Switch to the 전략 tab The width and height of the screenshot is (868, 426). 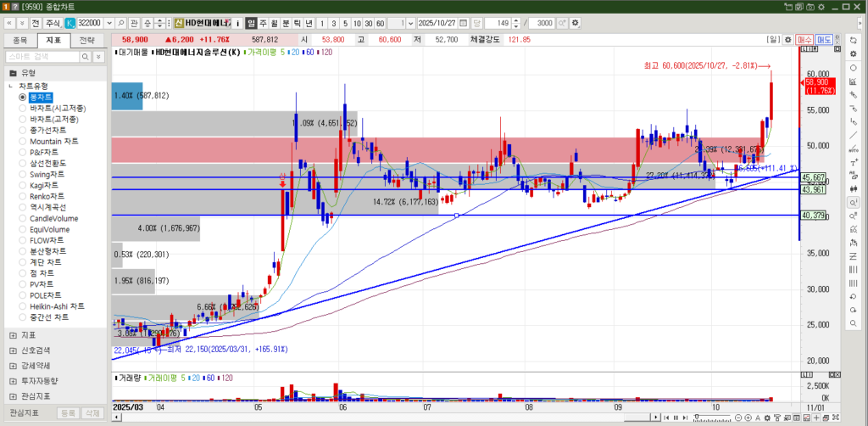tap(87, 40)
